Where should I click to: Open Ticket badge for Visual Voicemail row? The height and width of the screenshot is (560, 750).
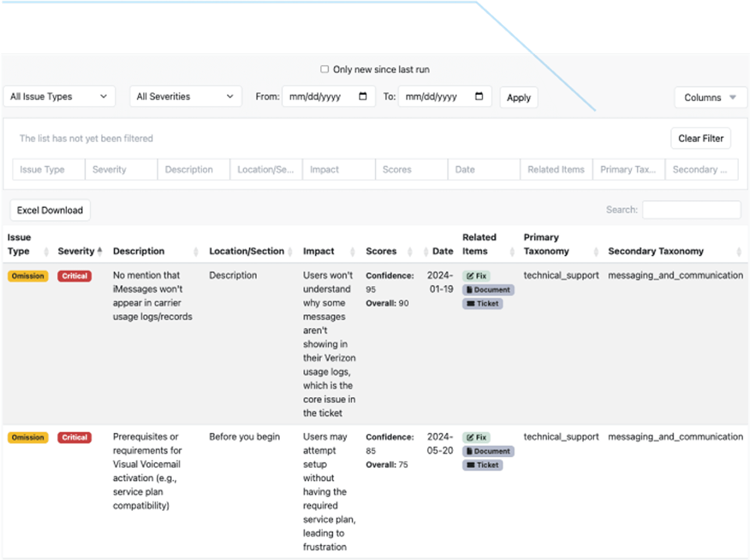coord(483,465)
